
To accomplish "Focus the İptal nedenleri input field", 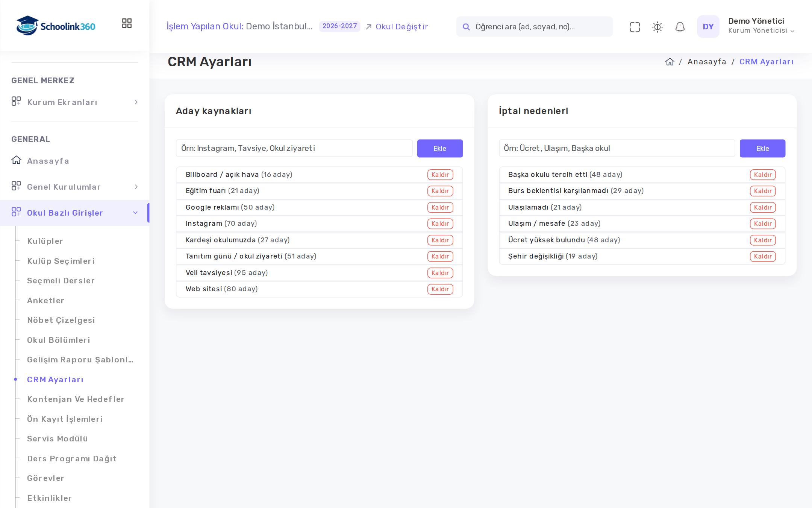I will 617,148.
